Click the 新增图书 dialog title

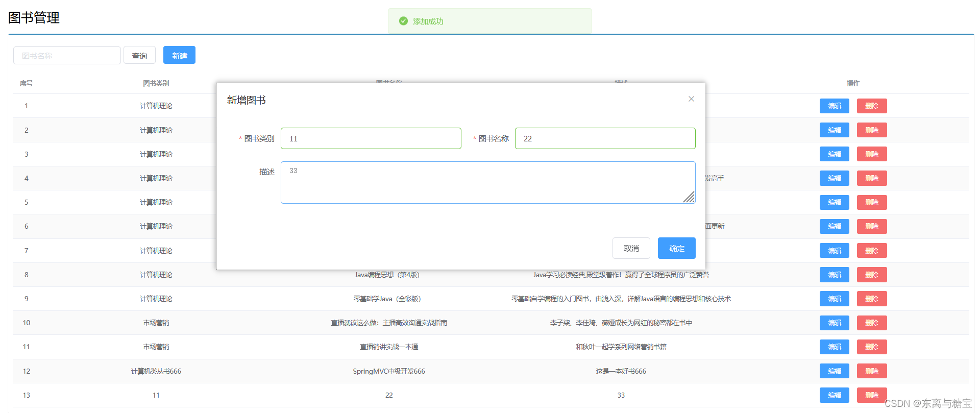246,100
